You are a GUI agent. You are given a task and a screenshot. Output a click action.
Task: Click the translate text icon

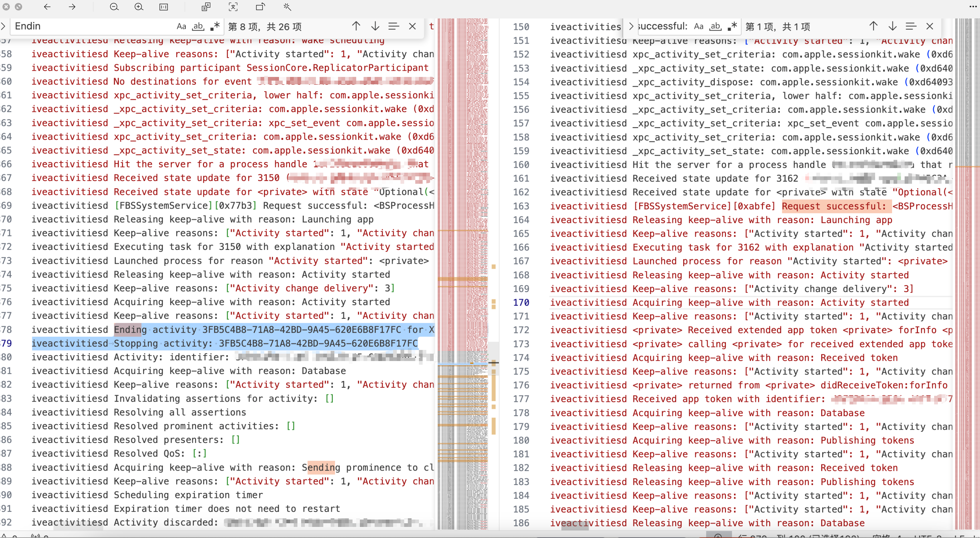click(x=206, y=7)
